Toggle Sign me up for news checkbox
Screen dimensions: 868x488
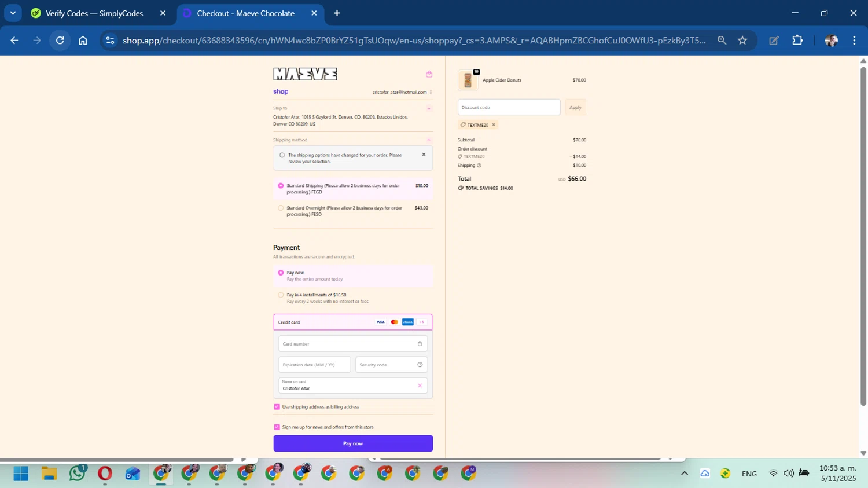(x=277, y=427)
